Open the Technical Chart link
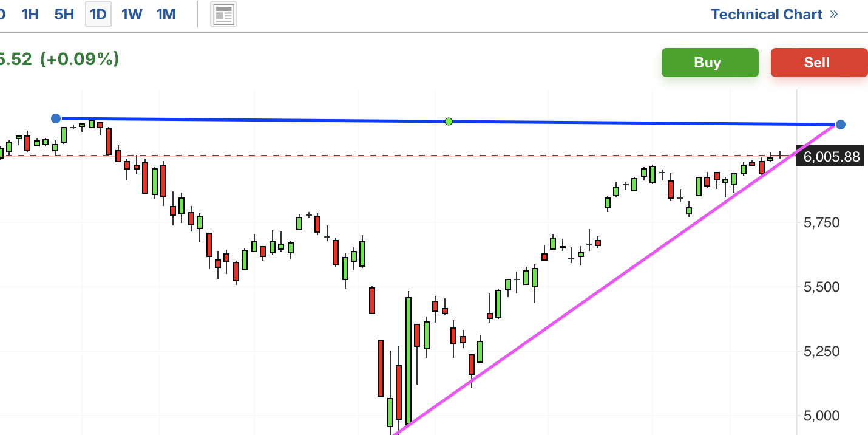This screenshot has height=435, width=868. coord(766,15)
